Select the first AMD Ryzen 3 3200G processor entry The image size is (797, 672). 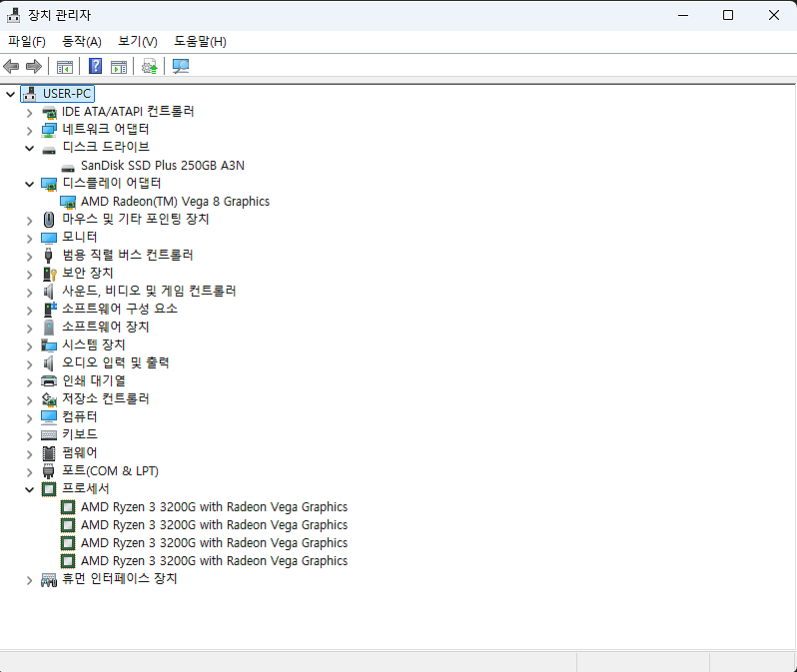coord(214,506)
